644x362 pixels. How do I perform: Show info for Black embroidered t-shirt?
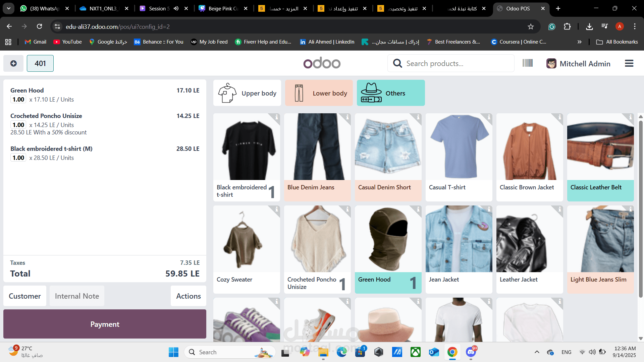point(276,117)
